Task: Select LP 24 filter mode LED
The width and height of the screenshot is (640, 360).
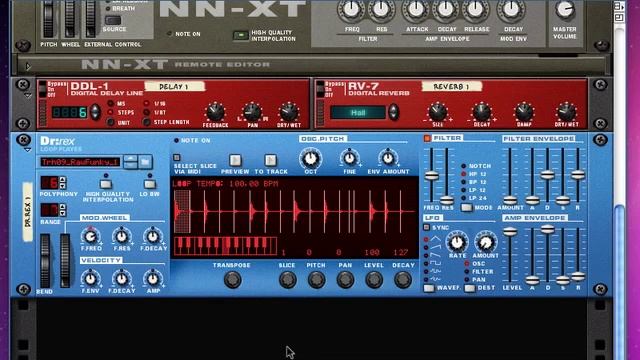Action: pos(464,198)
